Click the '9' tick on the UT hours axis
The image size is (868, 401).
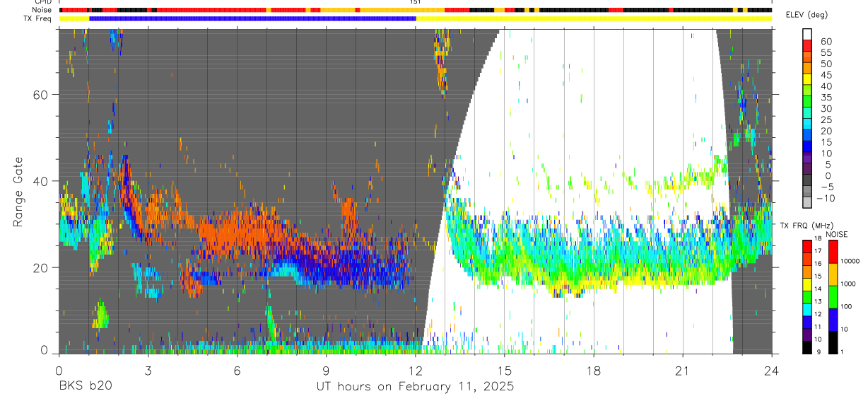click(326, 370)
